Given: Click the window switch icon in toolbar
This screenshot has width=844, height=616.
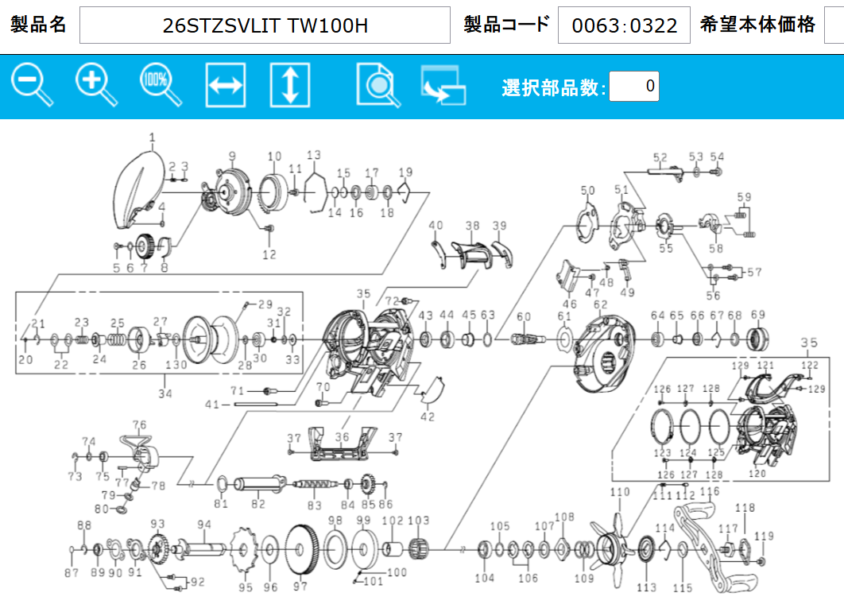Looking at the screenshot, I should [x=443, y=86].
